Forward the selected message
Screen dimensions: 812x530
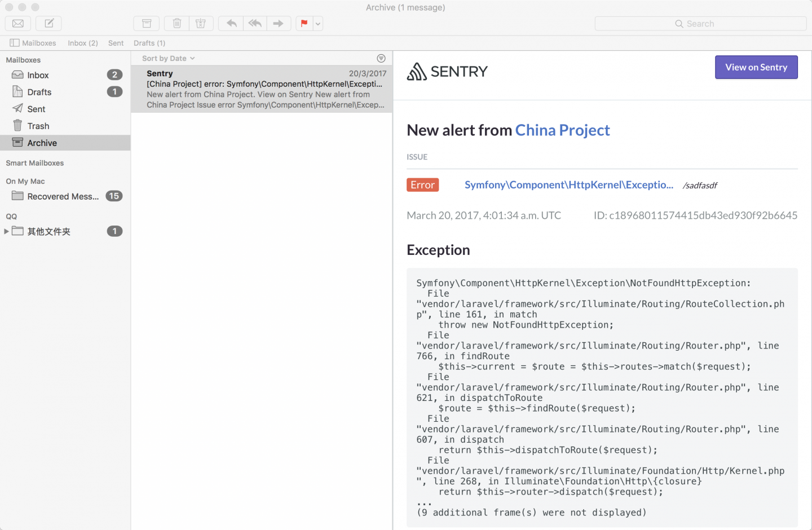point(279,23)
